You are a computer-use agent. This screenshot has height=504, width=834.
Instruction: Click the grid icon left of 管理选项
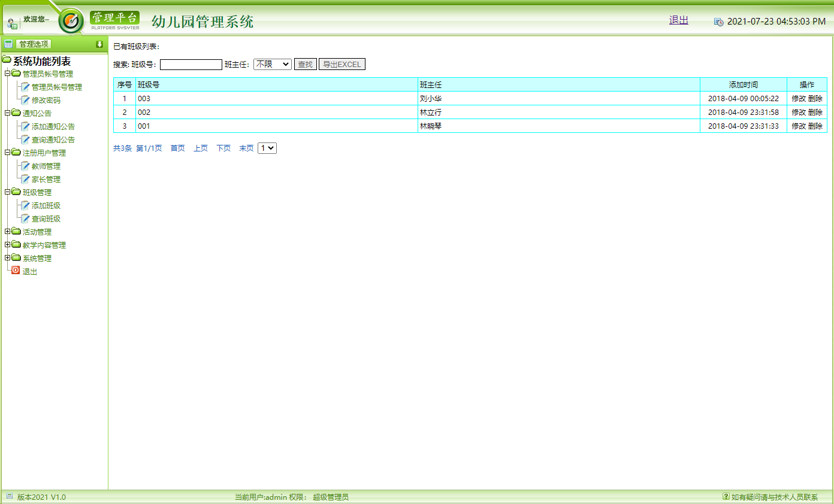click(x=8, y=43)
